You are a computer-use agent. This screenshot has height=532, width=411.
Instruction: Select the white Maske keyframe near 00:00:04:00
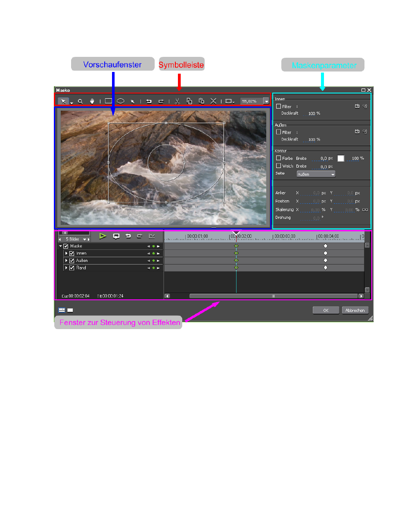[325, 246]
